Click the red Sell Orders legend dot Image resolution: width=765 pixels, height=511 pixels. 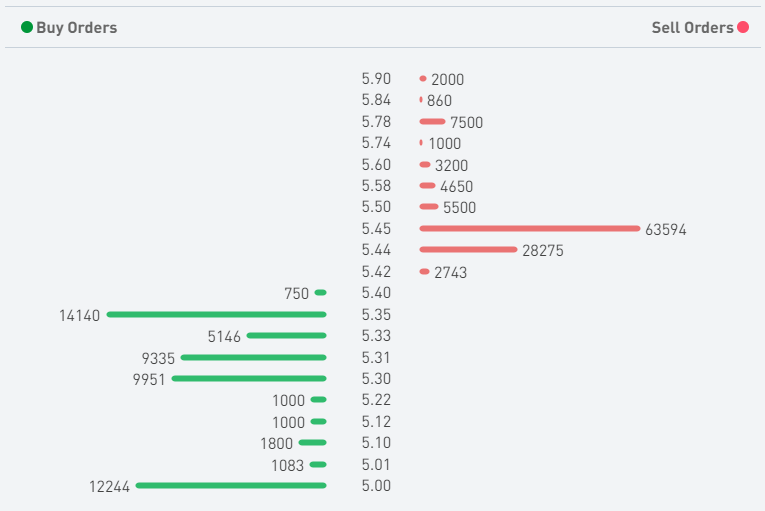[x=743, y=28]
